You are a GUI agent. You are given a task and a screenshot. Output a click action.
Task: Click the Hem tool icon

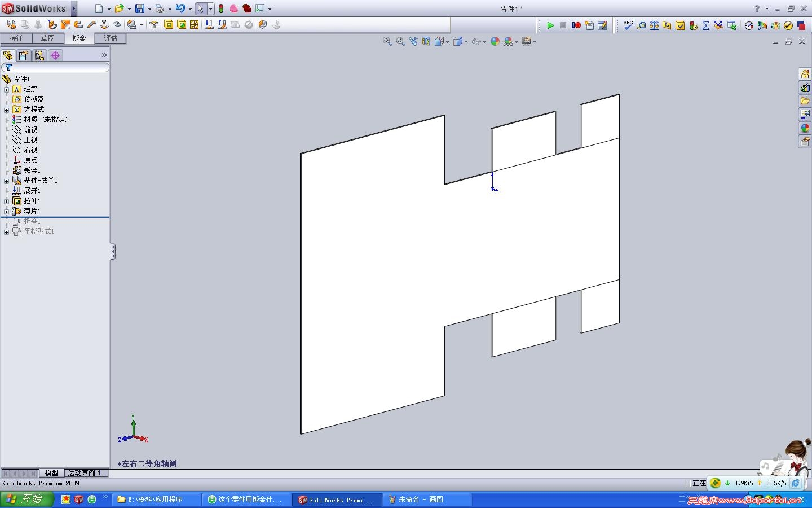pyautogui.click(x=78, y=24)
